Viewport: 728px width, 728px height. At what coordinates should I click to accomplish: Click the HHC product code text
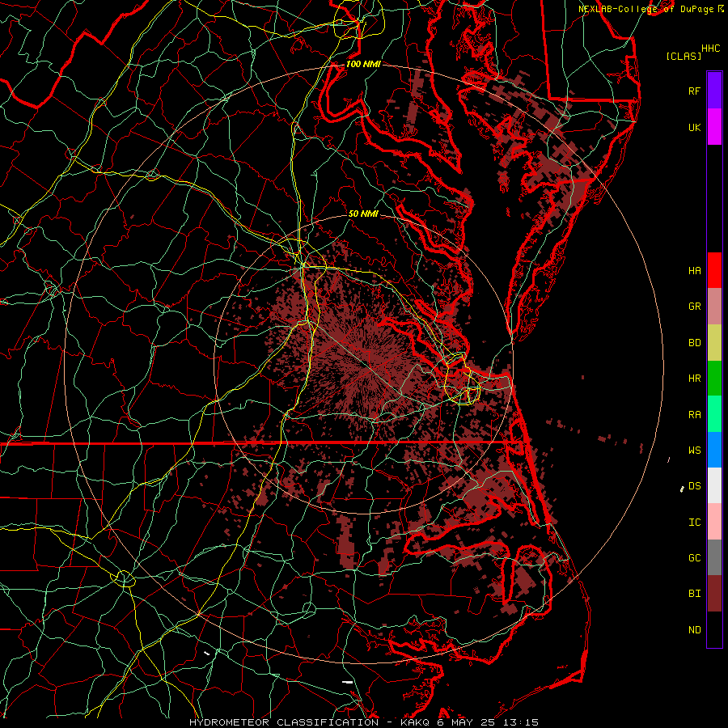pyautogui.click(x=711, y=49)
